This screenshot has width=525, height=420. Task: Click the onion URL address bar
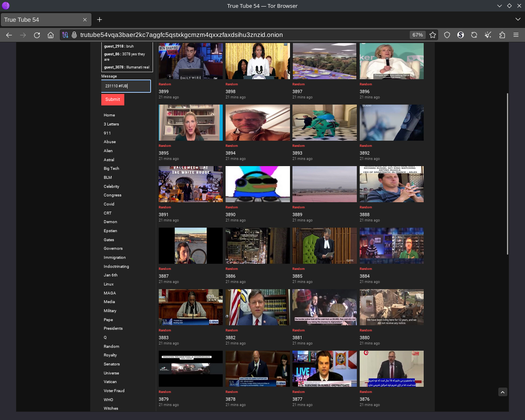(242, 35)
